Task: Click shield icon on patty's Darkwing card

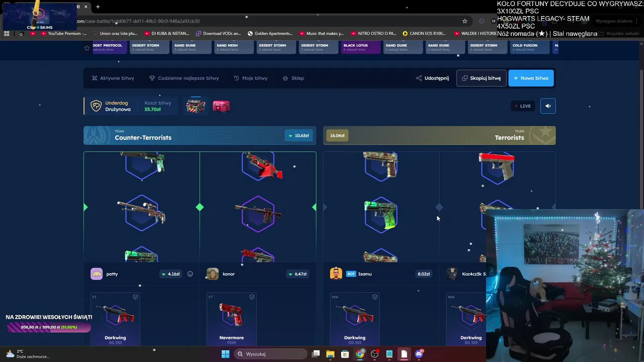Action: click(x=135, y=297)
